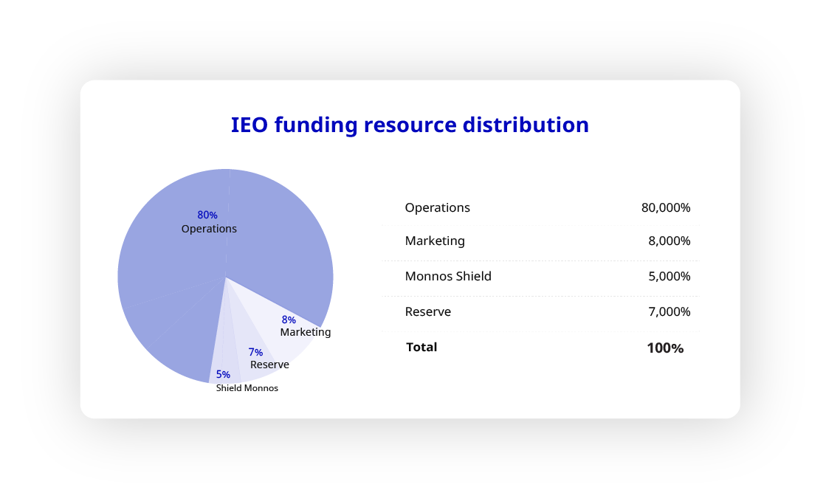
Task: Select the 5,000% value in the table
Action: point(669,276)
